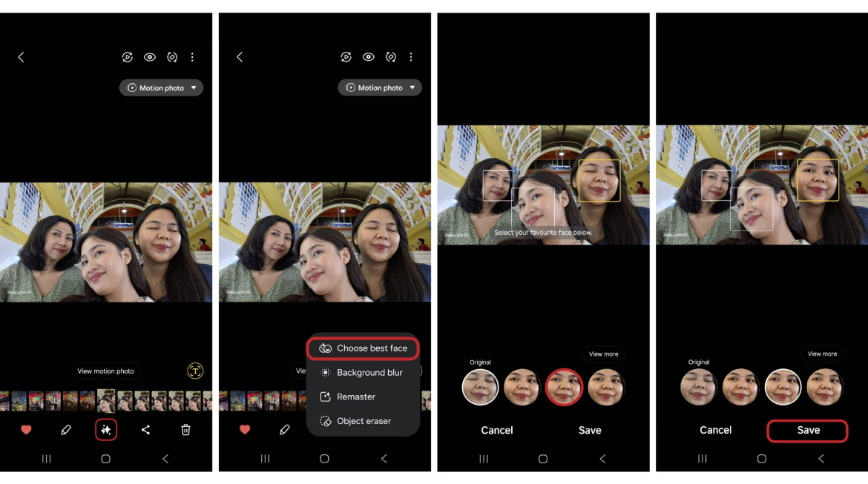This screenshot has height=484, width=868.
Task: Select the red-circled face option thumbnail
Action: tap(564, 387)
